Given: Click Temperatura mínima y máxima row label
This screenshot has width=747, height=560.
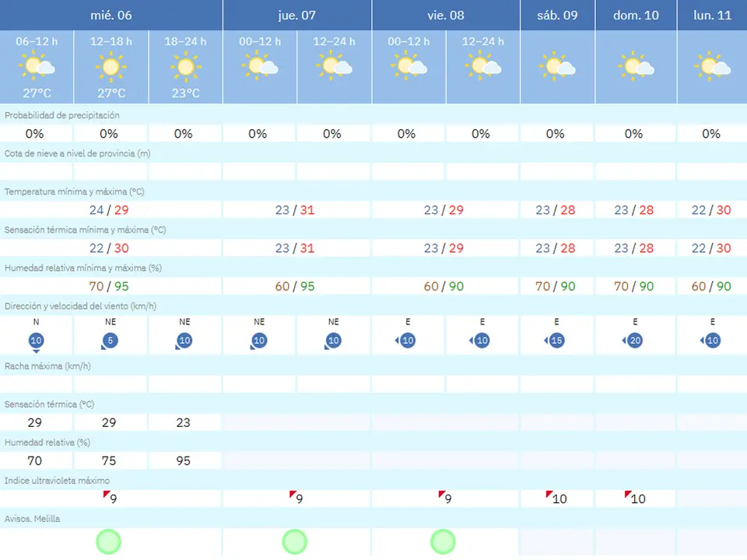Looking at the screenshot, I should 75,191.
